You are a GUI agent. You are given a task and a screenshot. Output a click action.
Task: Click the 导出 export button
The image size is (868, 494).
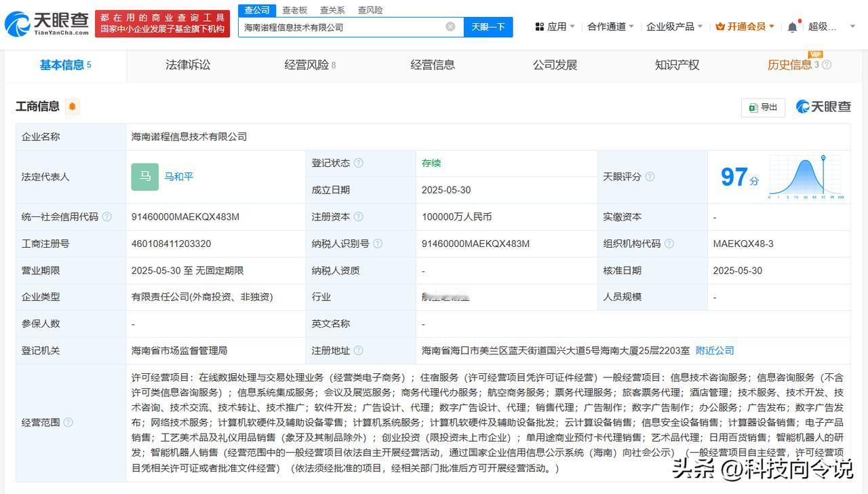click(x=763, y=107)
